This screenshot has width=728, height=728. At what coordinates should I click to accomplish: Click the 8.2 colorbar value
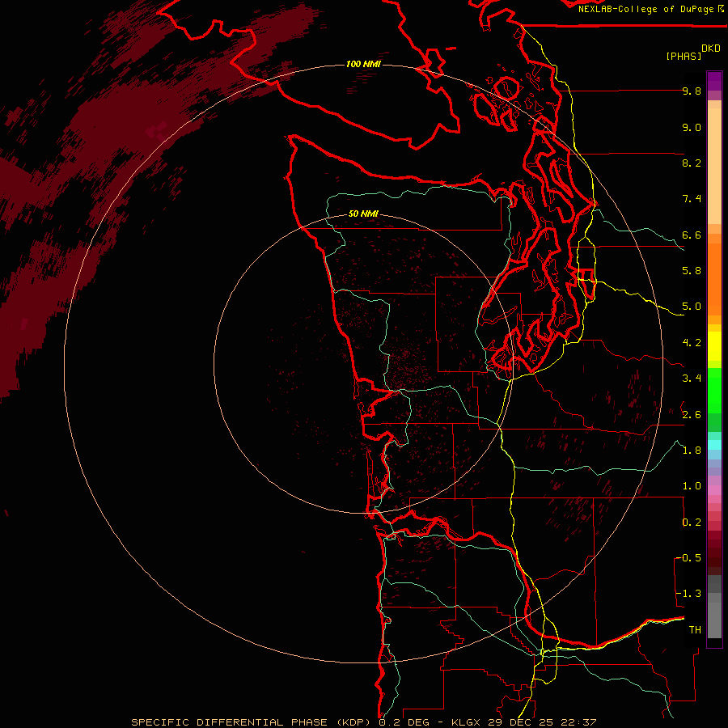tap(692, 163)
